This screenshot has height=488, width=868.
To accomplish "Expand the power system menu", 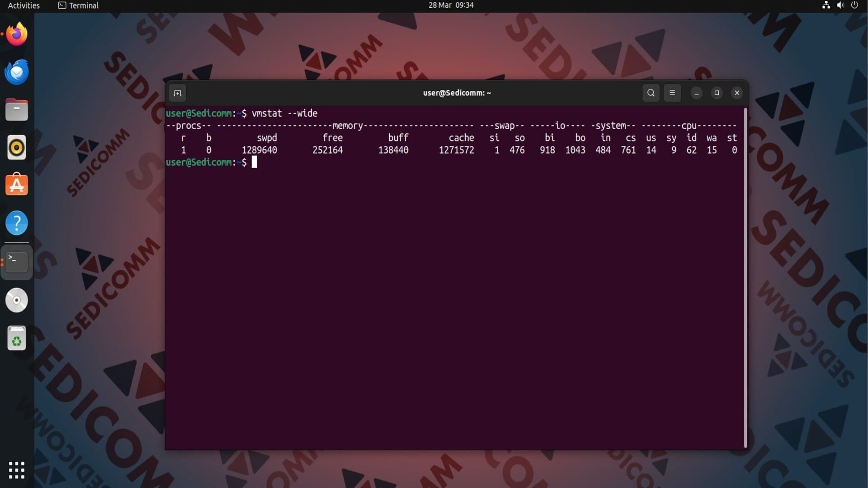I will (x=854, y=5).
